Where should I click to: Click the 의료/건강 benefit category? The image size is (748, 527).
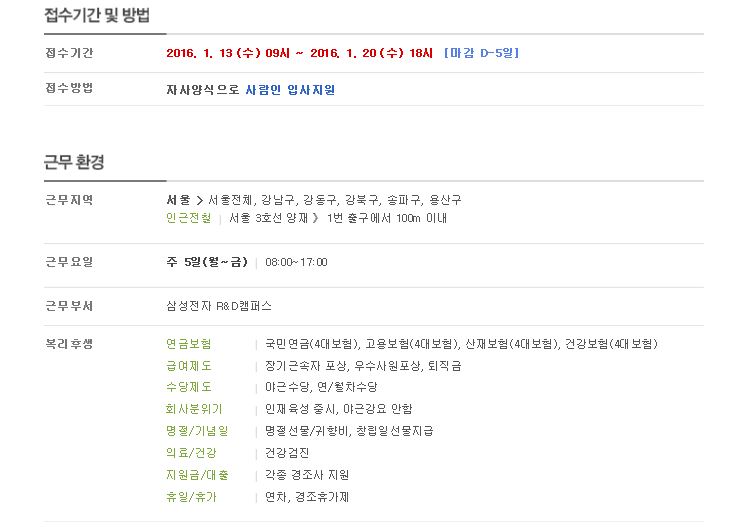(x=191, y=453)
